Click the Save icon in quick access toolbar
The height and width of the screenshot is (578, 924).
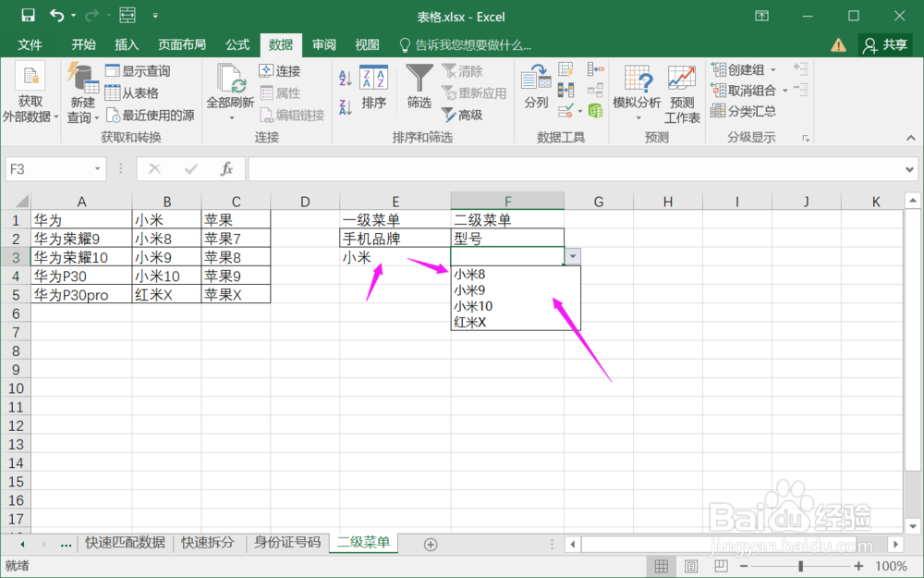[28, 16]
